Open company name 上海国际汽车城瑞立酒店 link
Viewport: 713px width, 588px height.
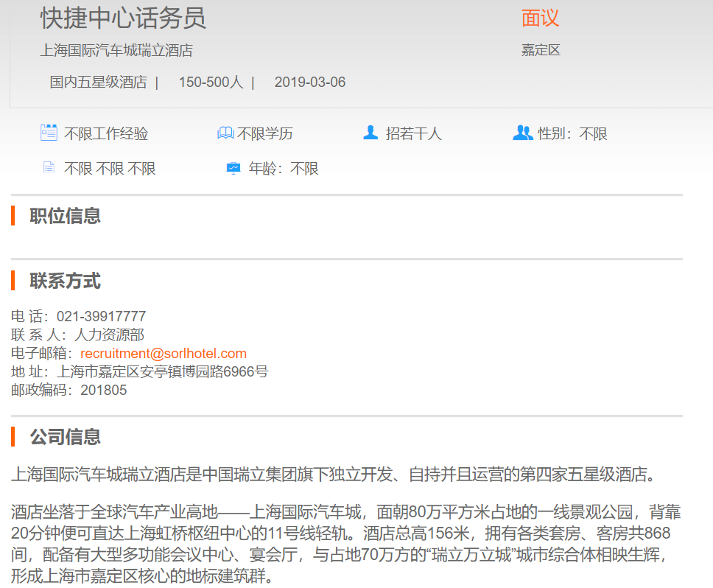pyautogui.click(x=116, y=51)
